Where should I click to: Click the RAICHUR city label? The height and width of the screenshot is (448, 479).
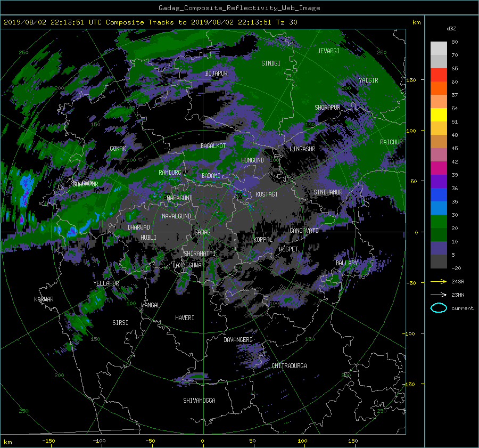point(391,142)
